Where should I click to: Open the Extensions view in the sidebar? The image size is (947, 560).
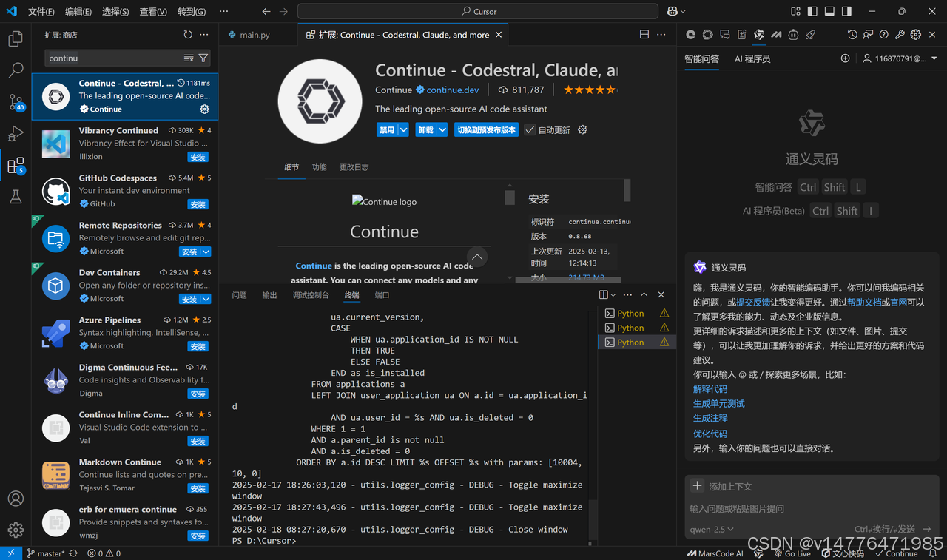click(16, 166)
